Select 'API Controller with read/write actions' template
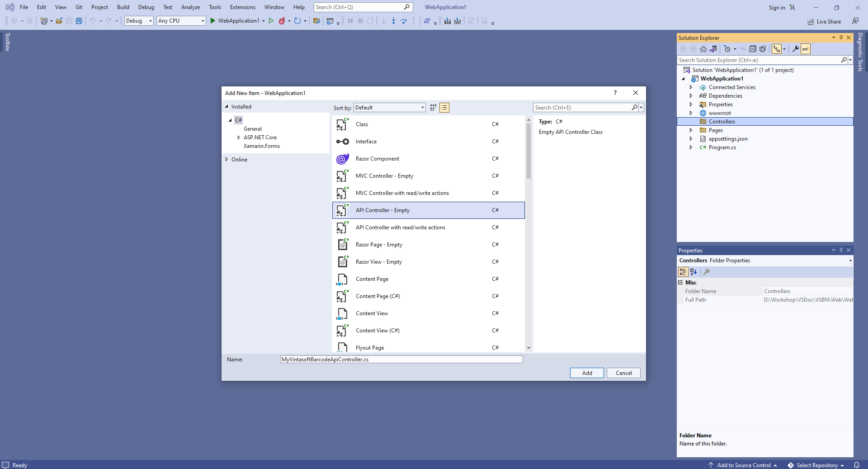 click(x=429, y=227)
